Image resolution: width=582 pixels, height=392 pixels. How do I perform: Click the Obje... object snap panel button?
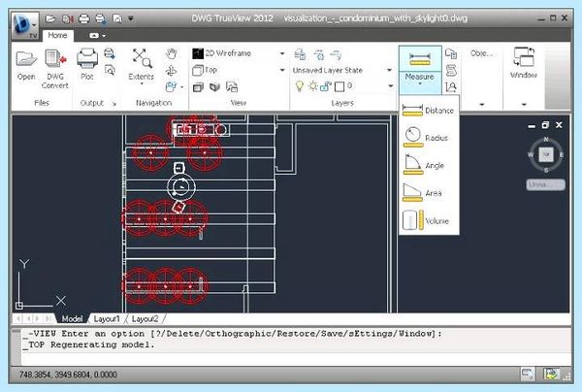481,53
